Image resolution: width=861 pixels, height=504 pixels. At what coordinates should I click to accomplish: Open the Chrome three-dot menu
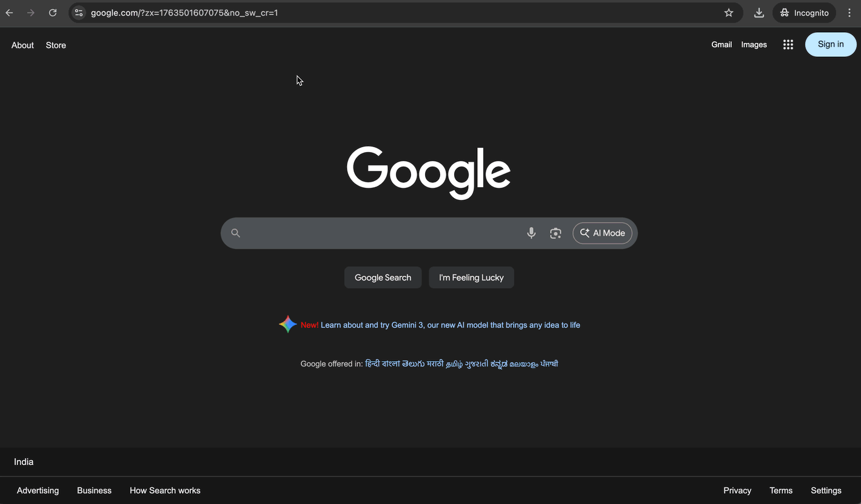(849, 12)
